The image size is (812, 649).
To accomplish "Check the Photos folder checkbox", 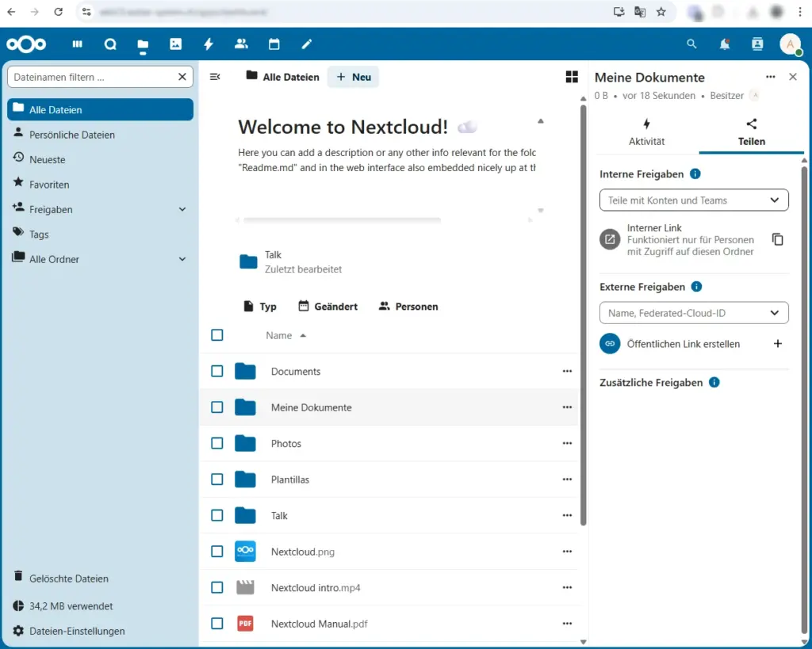I will click(217, 444).
